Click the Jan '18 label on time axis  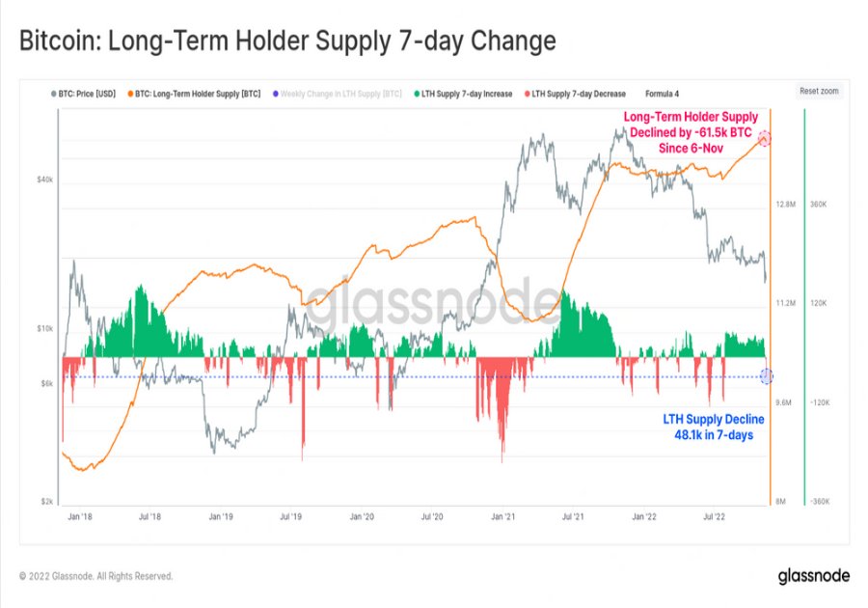(80, 516)
